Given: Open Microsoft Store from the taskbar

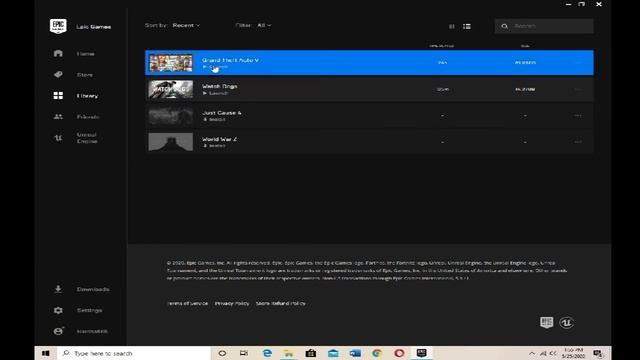Looking at the screenshot, I should click(x=311, y=353).
